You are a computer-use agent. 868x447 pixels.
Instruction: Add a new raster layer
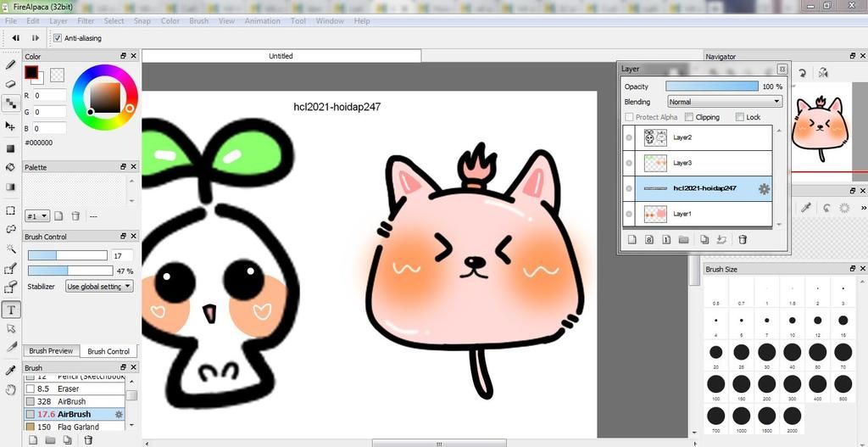tap(632, 239)
